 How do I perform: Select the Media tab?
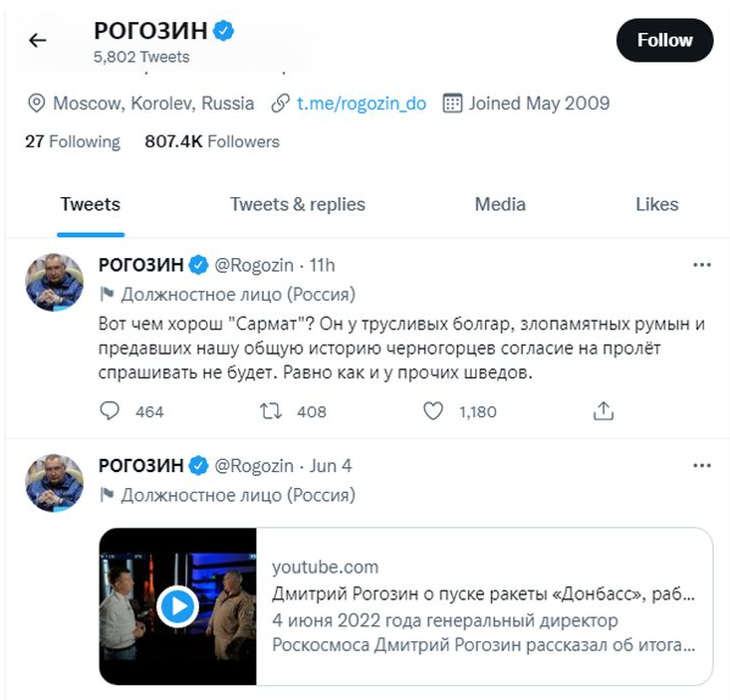(x=500, y=204)
